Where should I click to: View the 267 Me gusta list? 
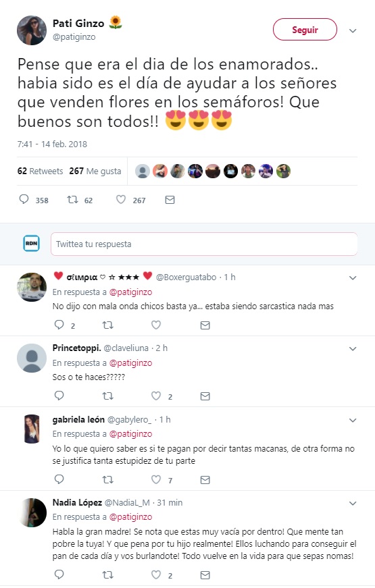[x=95, y=171]
